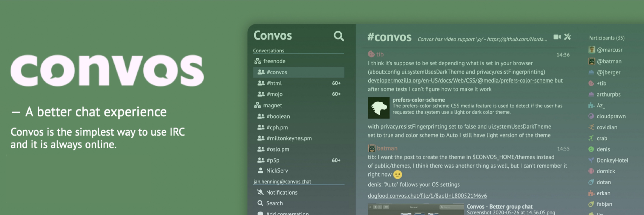Screen dimensions: 644x215
Task: Click @marcusr's avatar in the participants list
Action: [592, 50]
